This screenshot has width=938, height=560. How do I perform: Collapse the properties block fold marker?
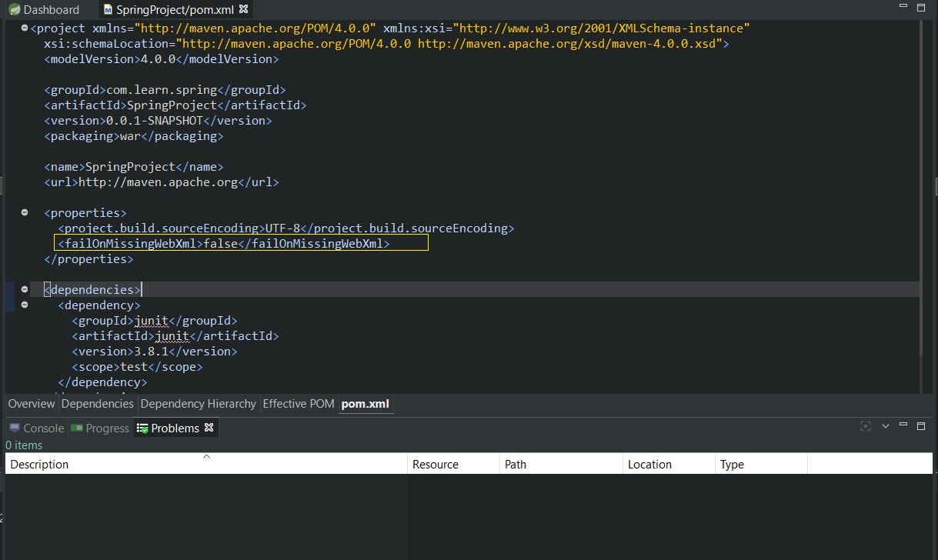point(25,212)
